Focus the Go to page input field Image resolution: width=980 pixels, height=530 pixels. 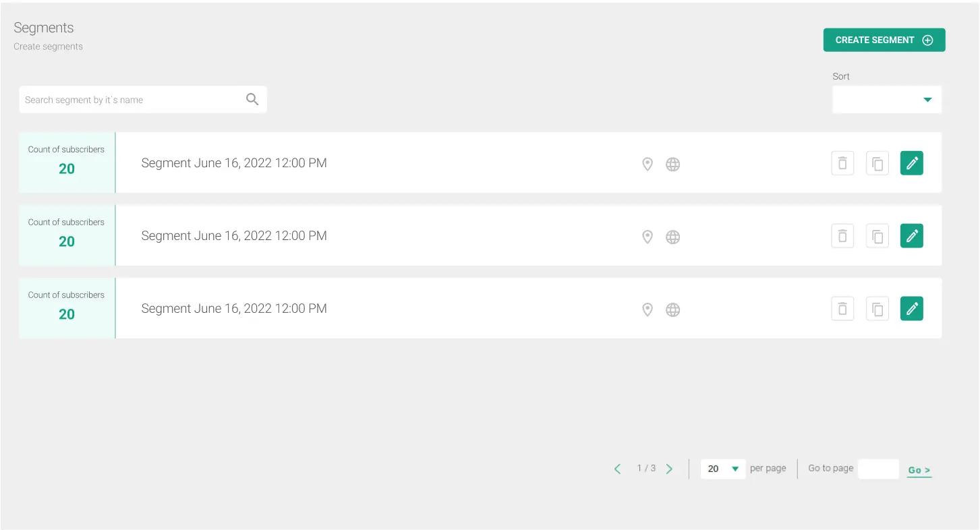878,469
